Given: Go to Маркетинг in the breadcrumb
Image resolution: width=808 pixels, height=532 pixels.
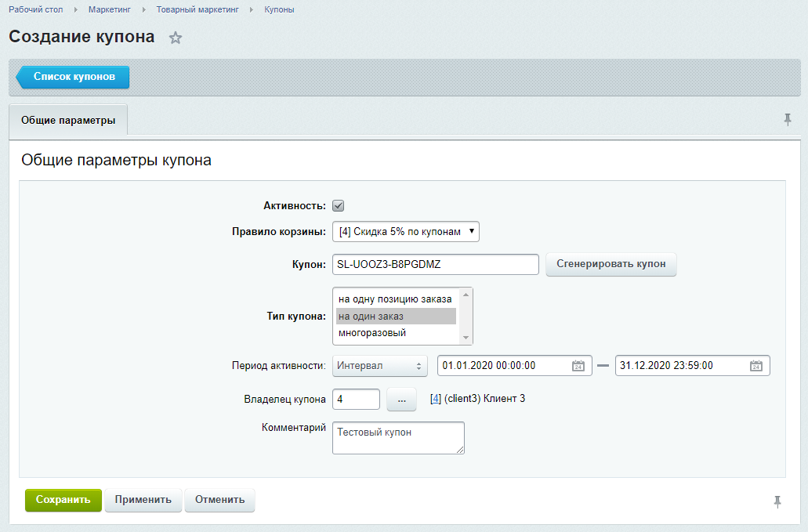Looking at the screenshot, I should [110, 9].
